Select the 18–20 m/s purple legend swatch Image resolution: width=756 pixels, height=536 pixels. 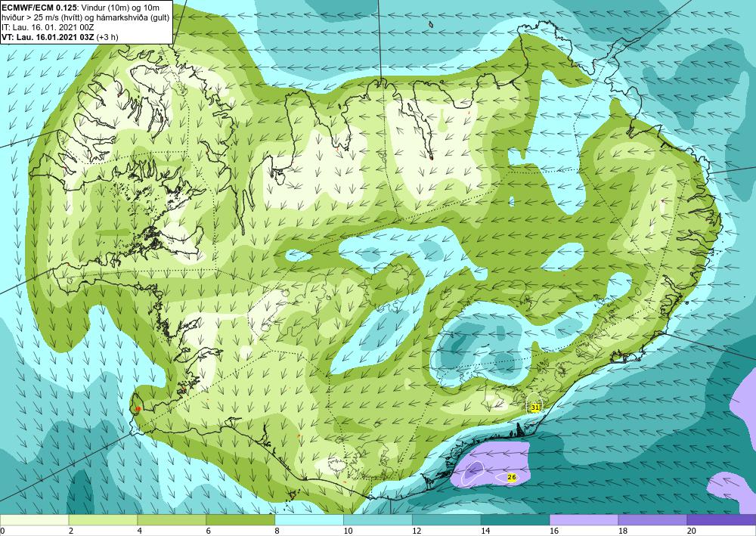point(653,519)
